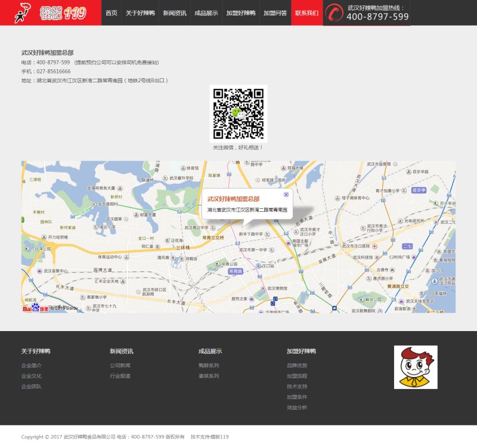Click the footer heading 加盟好辣鸭
The width and height of the screenshot is (477, 448).
(x=302, y=351)
